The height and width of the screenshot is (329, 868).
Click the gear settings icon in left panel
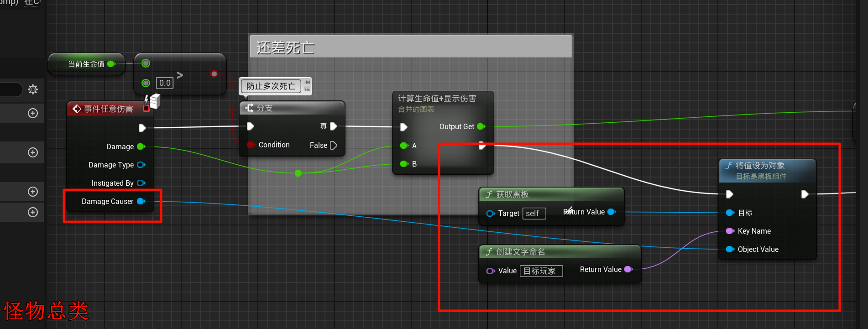[x=33, y=89]
